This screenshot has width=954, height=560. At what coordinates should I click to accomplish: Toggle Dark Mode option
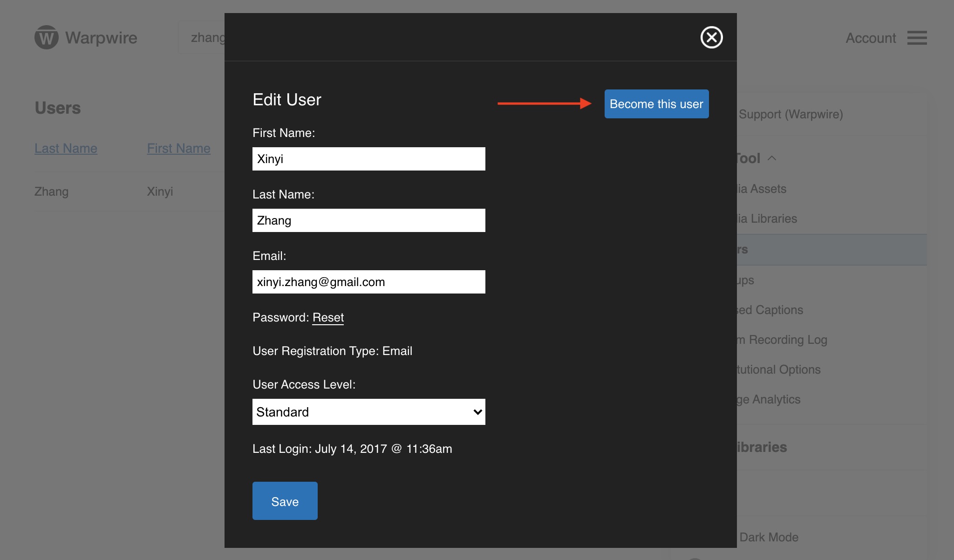[769, 537]
